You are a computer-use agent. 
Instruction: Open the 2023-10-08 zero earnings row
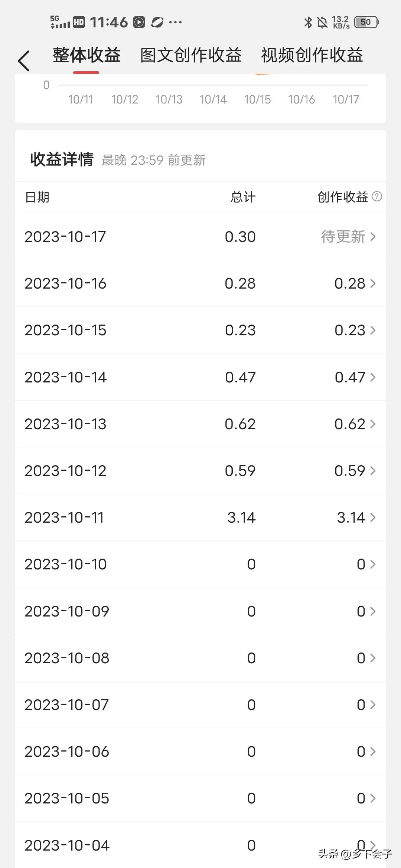pyautogui.click(x=200, y=658)
